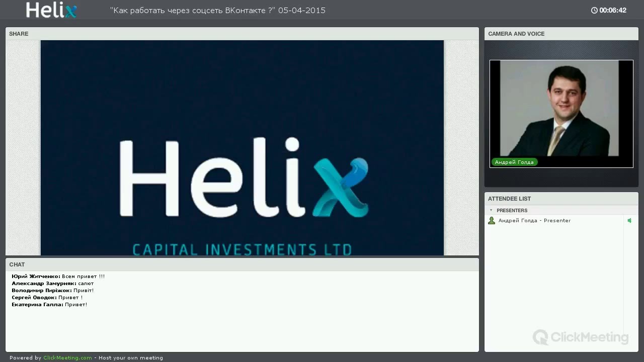Click the presenter avatar icon in the attendee list
644x362 pixels.
click(x=492, y=221)
